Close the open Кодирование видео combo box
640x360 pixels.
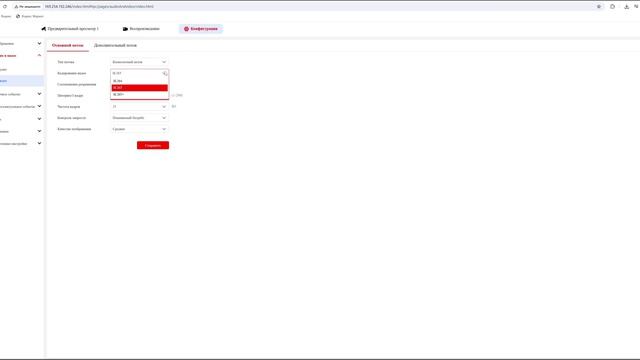coord(139,73)
